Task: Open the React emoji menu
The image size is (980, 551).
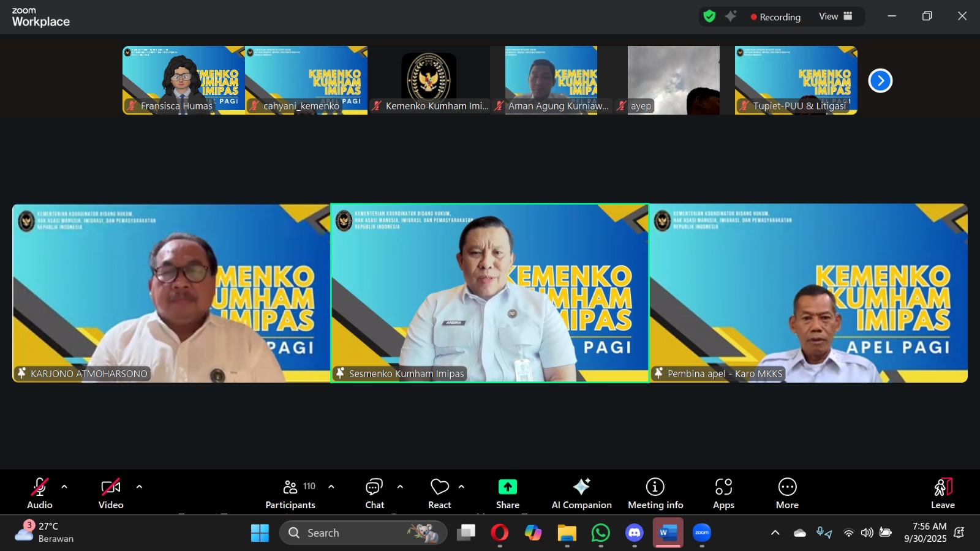Action: point(439,493)
